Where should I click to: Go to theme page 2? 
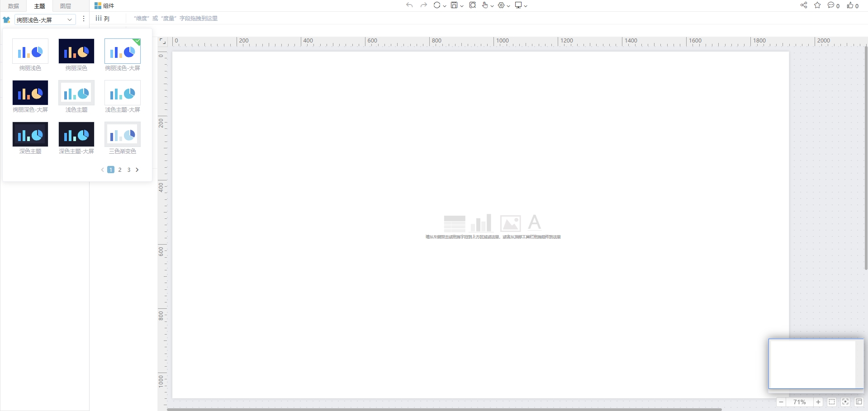pyautogui.click(x=120, y=170)
